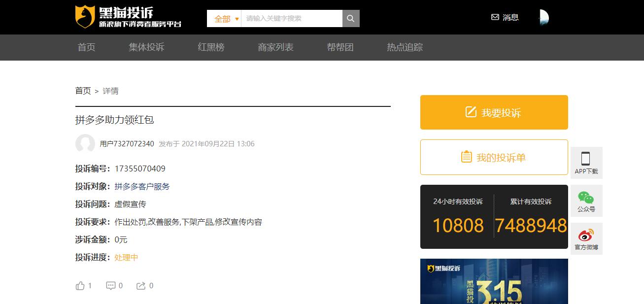Open the 消息 message center
Screen dimensions: 644x304
[x=506, y=17]
